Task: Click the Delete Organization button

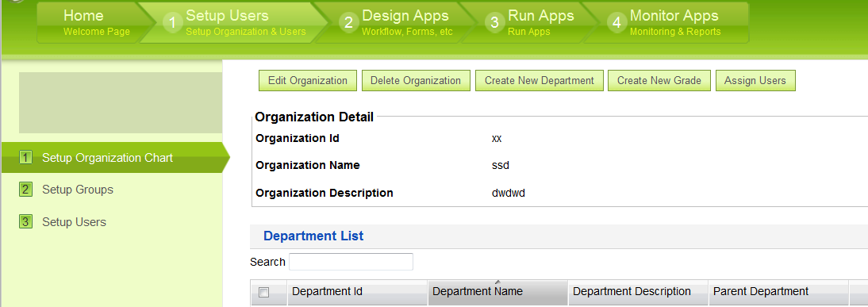Action: (x=416, y=81)
